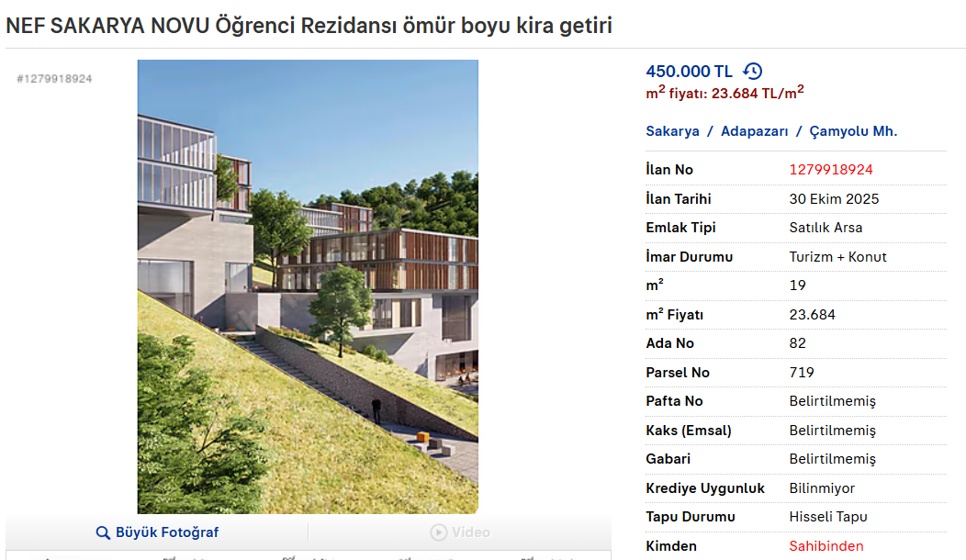Browse Çamyolu Mh. neighborhood listings
This screenshot has height=560, width=966.
[853, 131]
